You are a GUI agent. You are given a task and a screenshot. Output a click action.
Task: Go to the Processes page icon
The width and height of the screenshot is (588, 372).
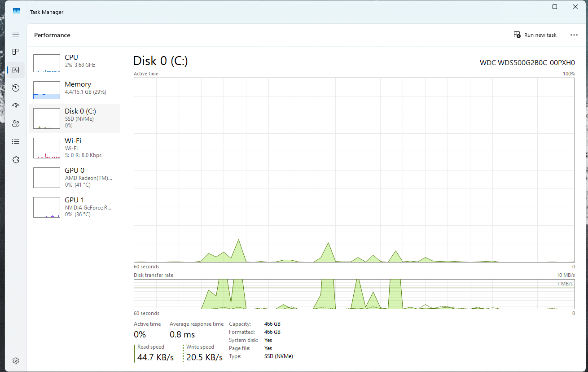point(16,52)
